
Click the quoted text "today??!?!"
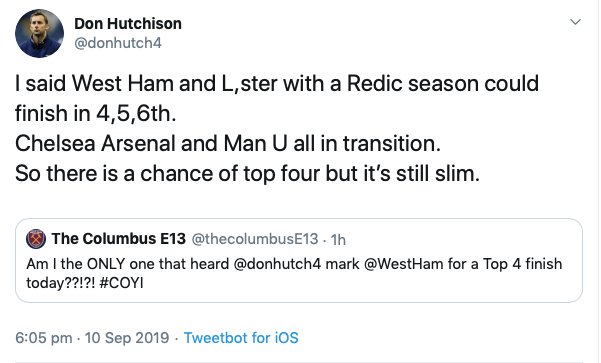60,283
